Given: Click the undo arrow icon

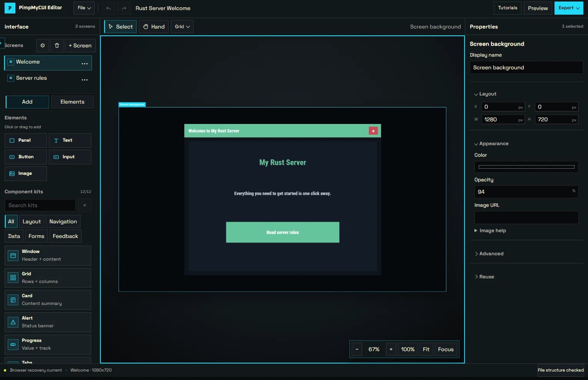Looking at the screenshot, I should (x=109, y=8).
